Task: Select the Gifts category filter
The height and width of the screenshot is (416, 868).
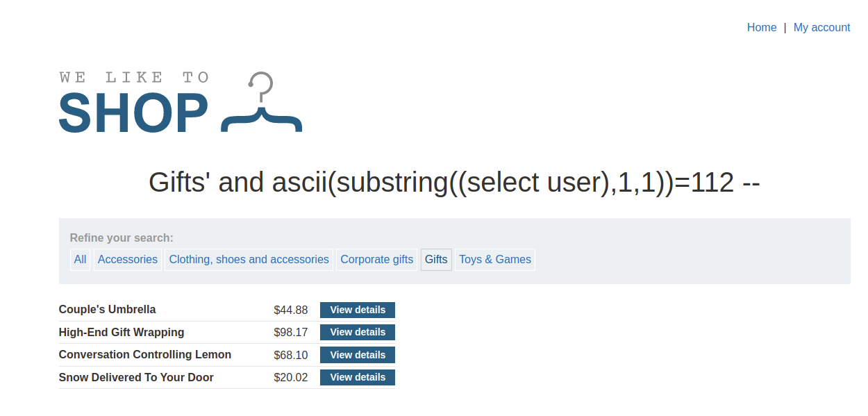Action: coord(436,260)
